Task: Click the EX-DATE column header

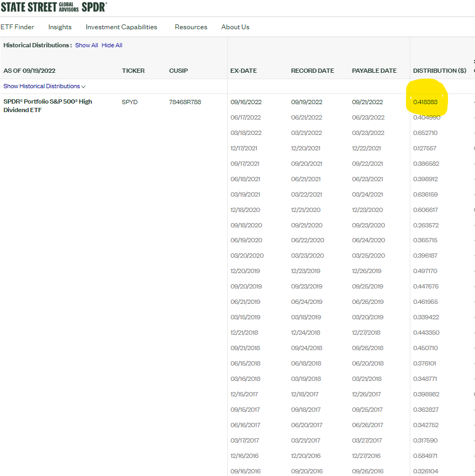Action: pos(243,71)
